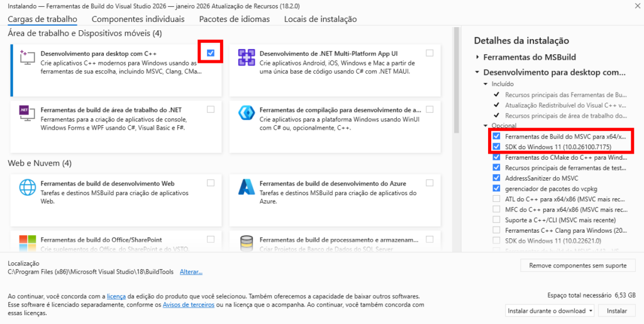Click the Office/SharePoint build tools icon

[x=28, y=243]
